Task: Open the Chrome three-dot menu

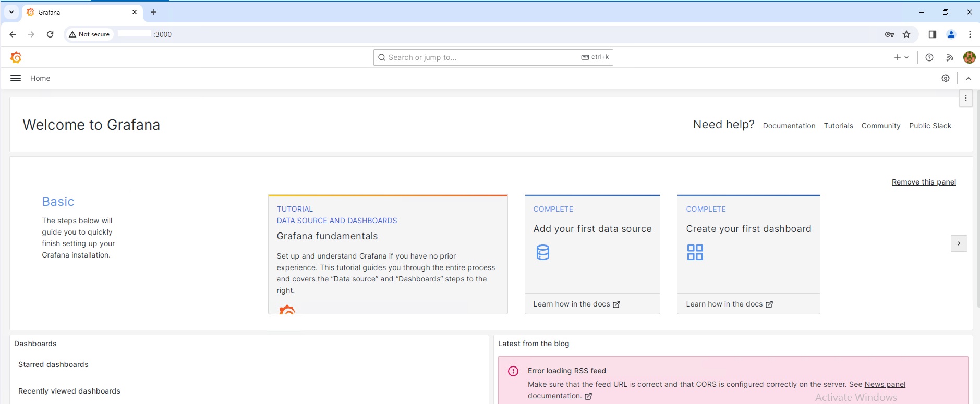Action: 970,34
